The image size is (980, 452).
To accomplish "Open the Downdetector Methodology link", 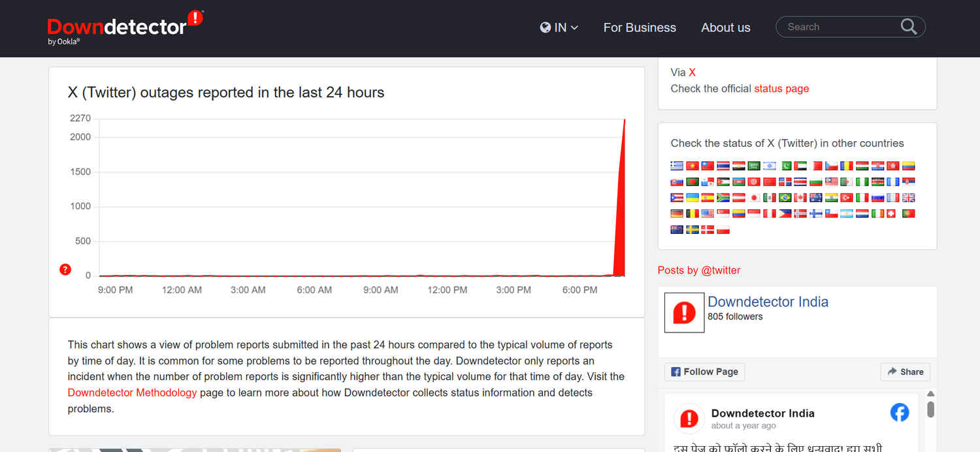I will coord(132,393).
